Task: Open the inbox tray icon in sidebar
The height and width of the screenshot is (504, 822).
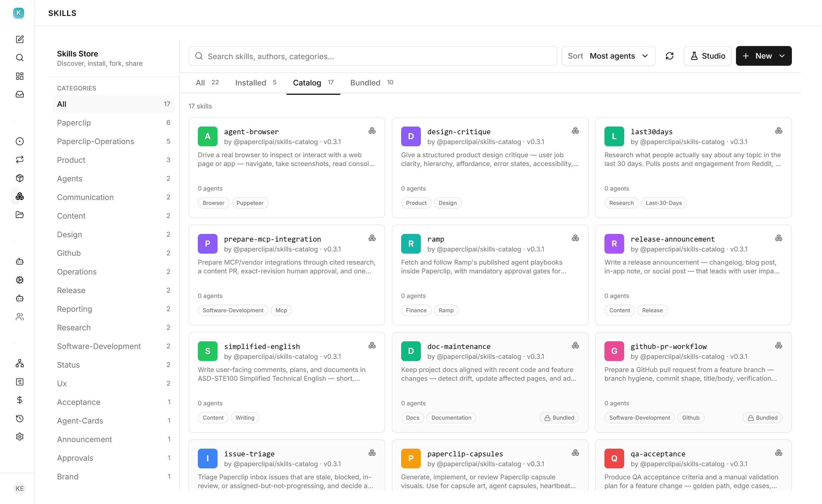Action: [x=20, y=94]
